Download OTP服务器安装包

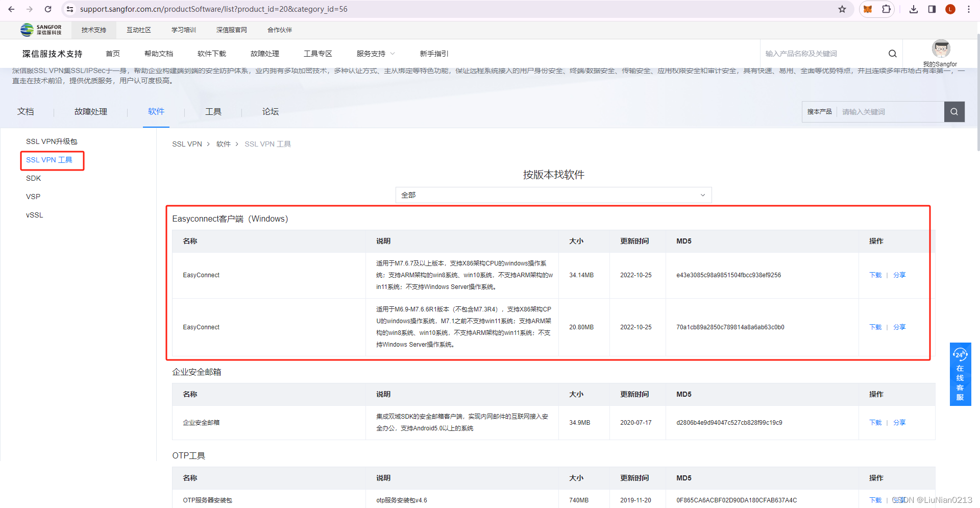point(875,500)
